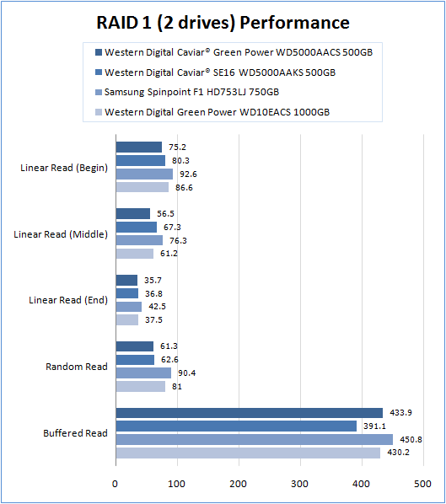Image resolution: width=446 pixels, height=504 pixels.
Task: Click legend text Western Digital Caviar SE16 WD5000AAKS
Action: 220,72
